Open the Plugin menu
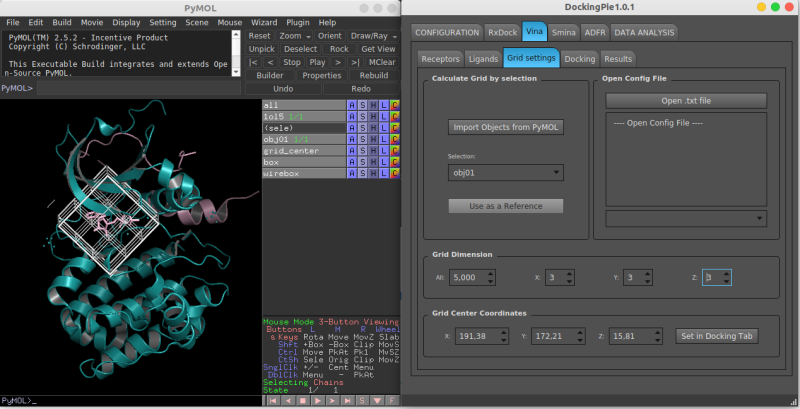Image resolution: width=800 pixels, height=409 pixels. coord(299,22)
